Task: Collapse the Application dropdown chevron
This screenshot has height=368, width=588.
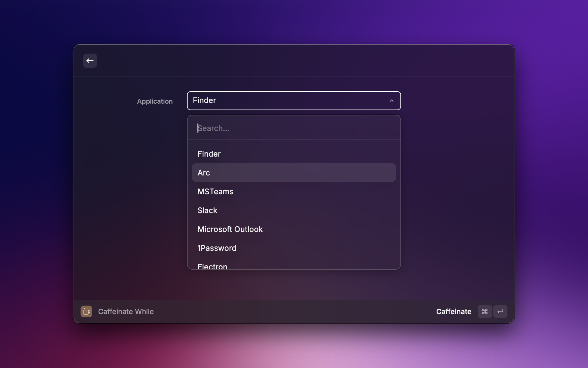Action: point(391,101)
